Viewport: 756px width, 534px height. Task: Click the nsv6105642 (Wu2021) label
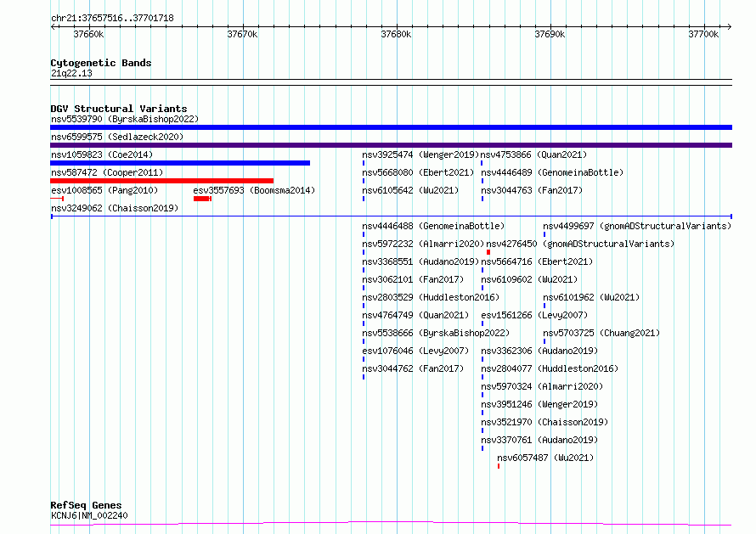[x=410, y=190]
